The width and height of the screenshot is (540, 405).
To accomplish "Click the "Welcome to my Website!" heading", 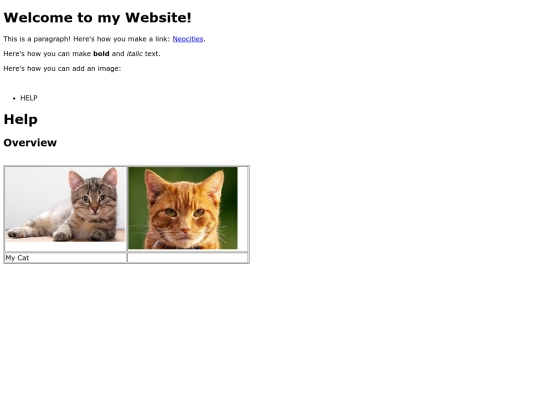I will pyautogui.click(x=97, y=18).
